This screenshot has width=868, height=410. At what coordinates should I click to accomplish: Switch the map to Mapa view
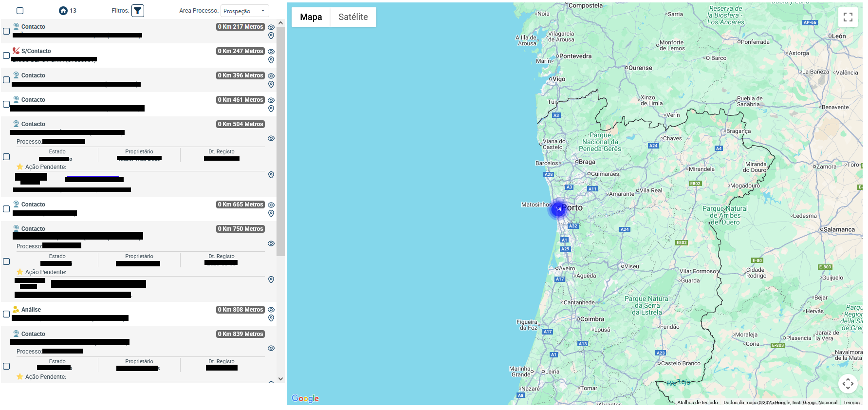pyautogui.click(x=311, y=17)
